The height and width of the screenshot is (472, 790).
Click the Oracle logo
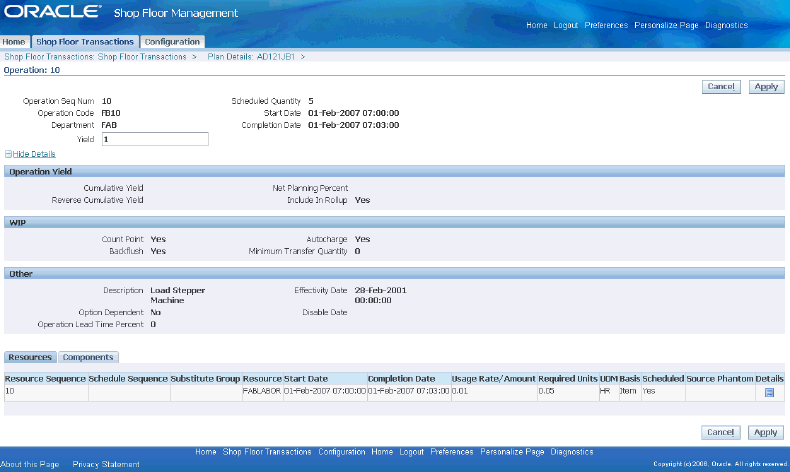tap(52, 12)
